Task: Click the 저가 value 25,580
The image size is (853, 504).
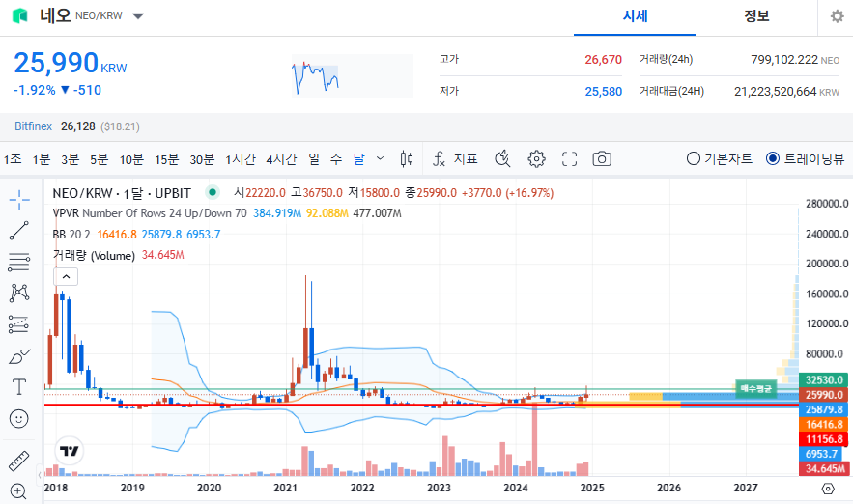Action: (603, 92)
